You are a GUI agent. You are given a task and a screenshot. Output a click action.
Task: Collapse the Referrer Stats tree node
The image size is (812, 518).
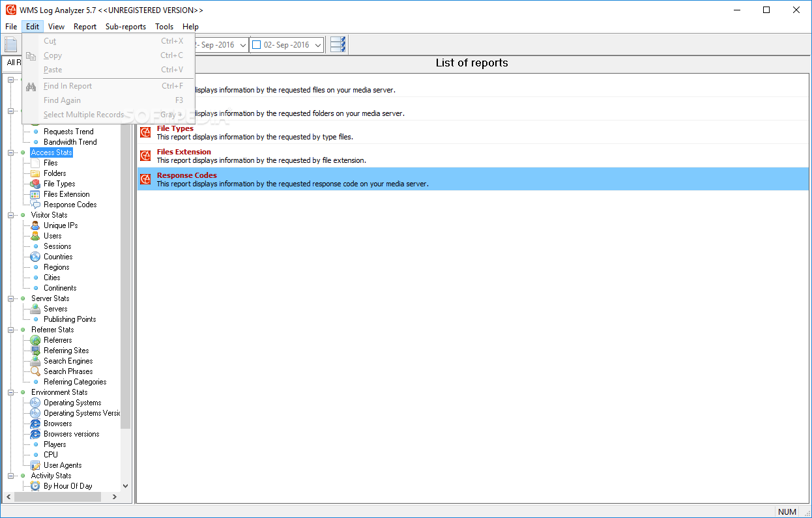[11, 330]
